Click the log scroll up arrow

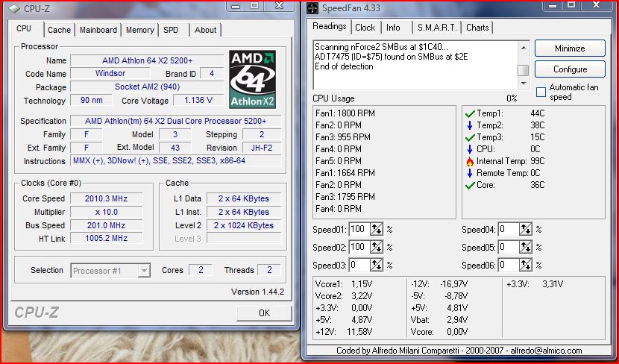(x=524, y=48)
